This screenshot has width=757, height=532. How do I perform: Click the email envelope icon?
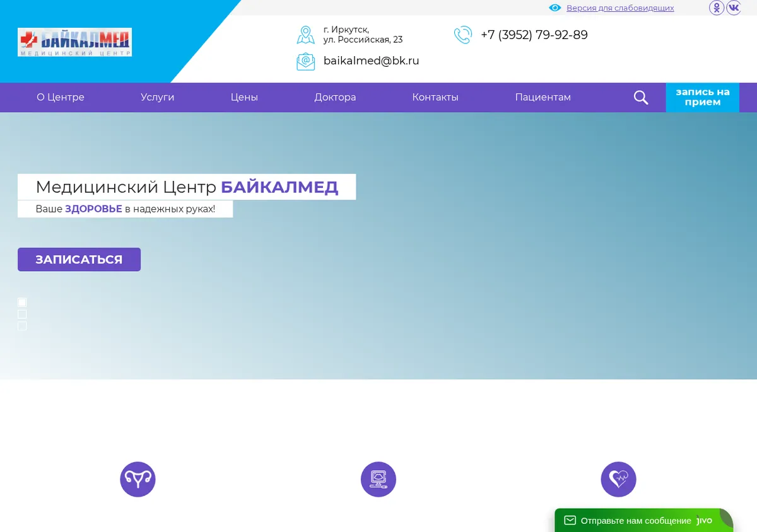[306, 61]
